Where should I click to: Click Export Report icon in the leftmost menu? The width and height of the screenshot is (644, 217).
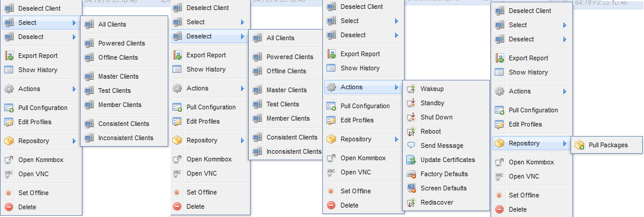click(9, 56)
